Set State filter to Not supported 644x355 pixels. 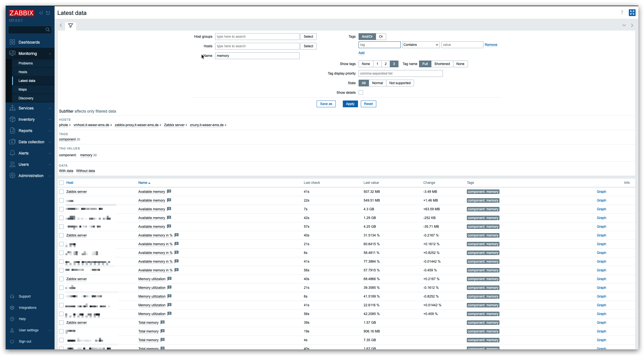click(400, 83)
